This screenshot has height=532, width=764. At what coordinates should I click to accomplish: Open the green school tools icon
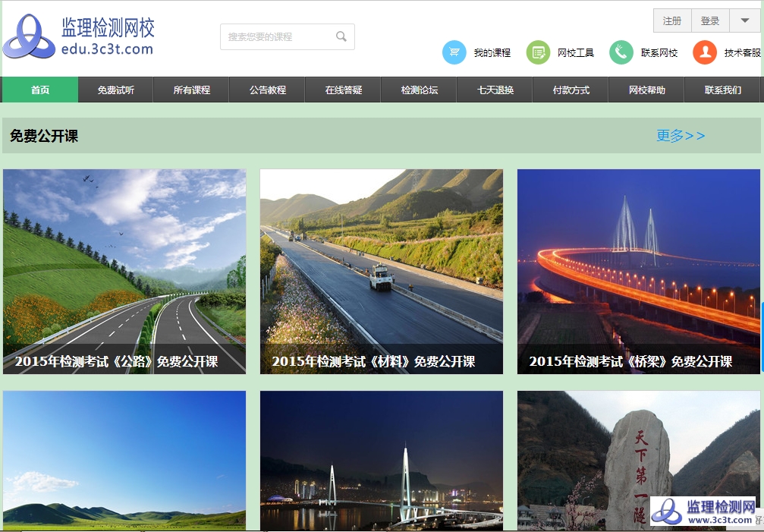(x=538, y=52)
